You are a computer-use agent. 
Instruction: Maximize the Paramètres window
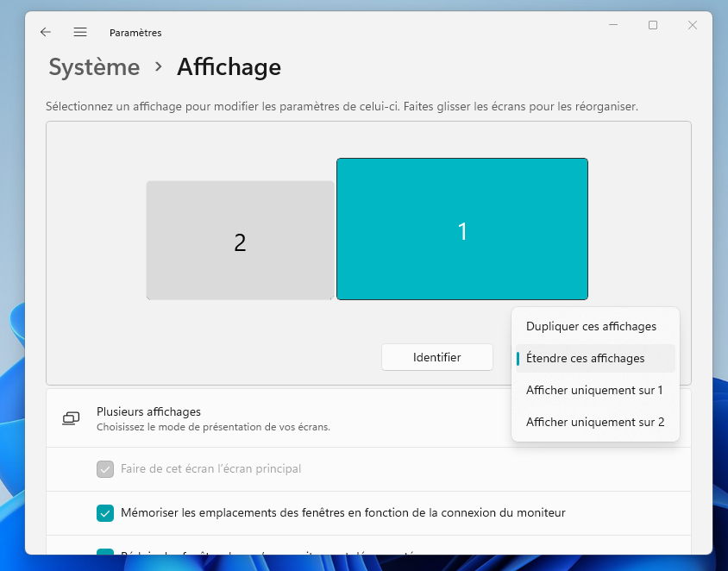pos(653,25)
